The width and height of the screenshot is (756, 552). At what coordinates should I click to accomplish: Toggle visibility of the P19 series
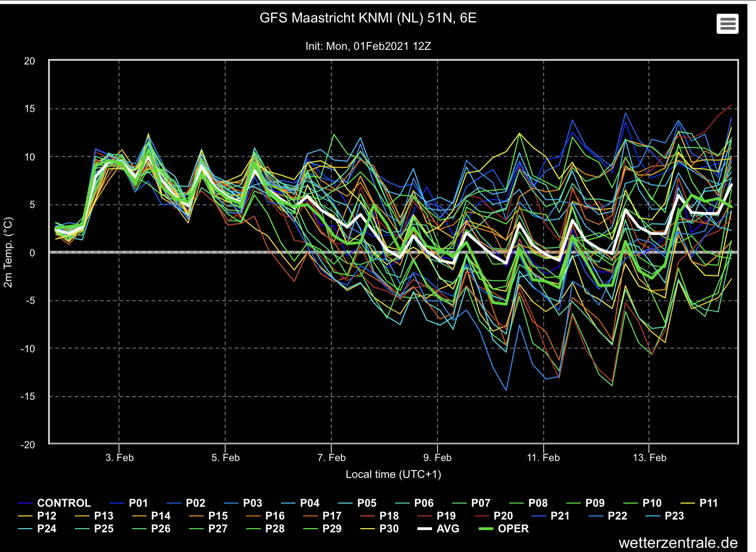(x=437, y=516)
